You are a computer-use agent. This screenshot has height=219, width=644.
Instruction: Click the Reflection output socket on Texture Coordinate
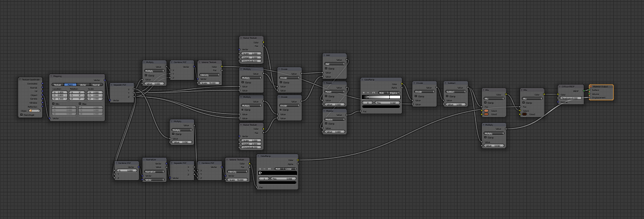coord(42,107)
